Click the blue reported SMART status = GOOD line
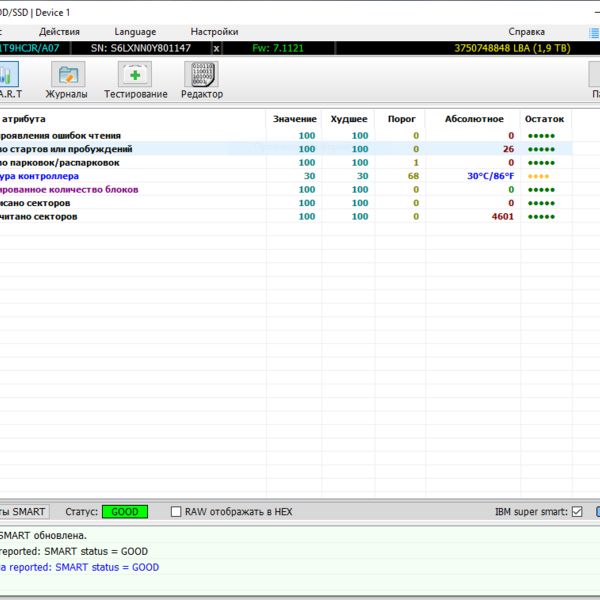 (x=79, y=567)
